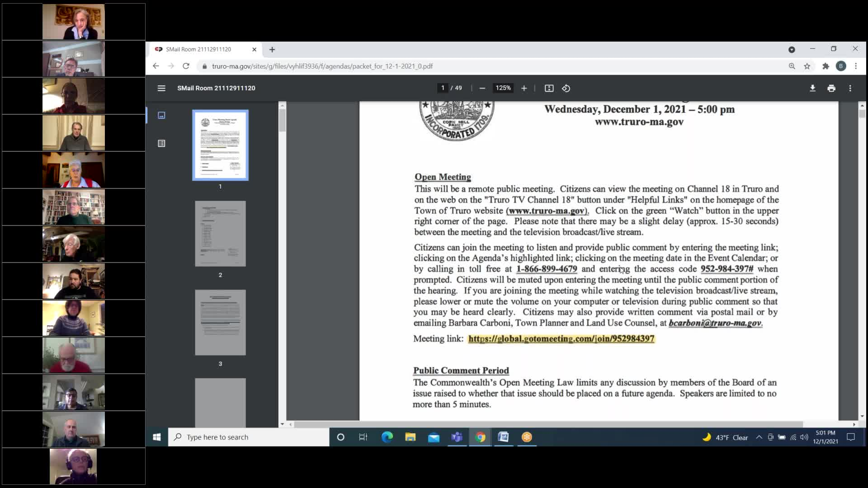Image resolution: width=868 pixels, height=488 pixels.
Task: Open a new browser tab
Action: click(x=272, y=50)
